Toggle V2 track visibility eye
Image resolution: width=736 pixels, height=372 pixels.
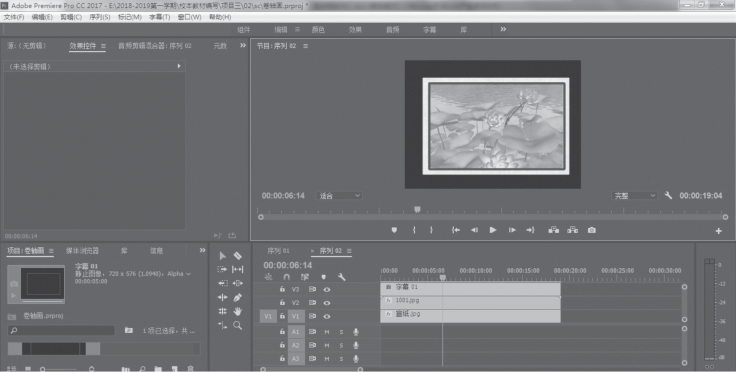pyautogui.click(x=327, y=303)
